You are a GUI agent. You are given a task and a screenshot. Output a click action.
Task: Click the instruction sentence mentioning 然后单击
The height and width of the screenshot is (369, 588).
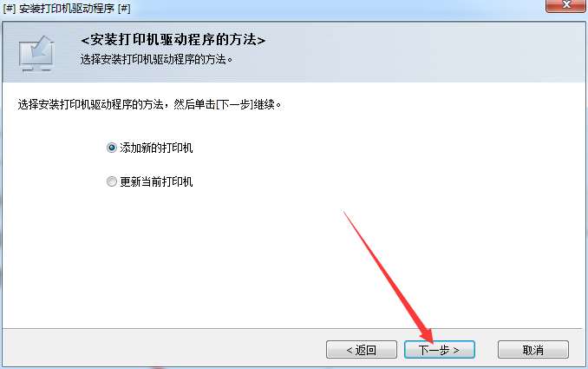pos(150,104)
